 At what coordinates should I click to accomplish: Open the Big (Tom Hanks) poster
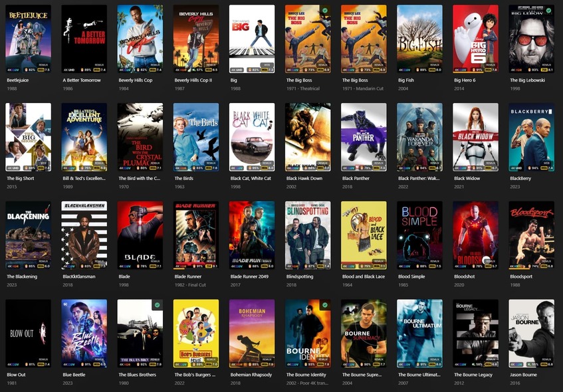(252, 39)
